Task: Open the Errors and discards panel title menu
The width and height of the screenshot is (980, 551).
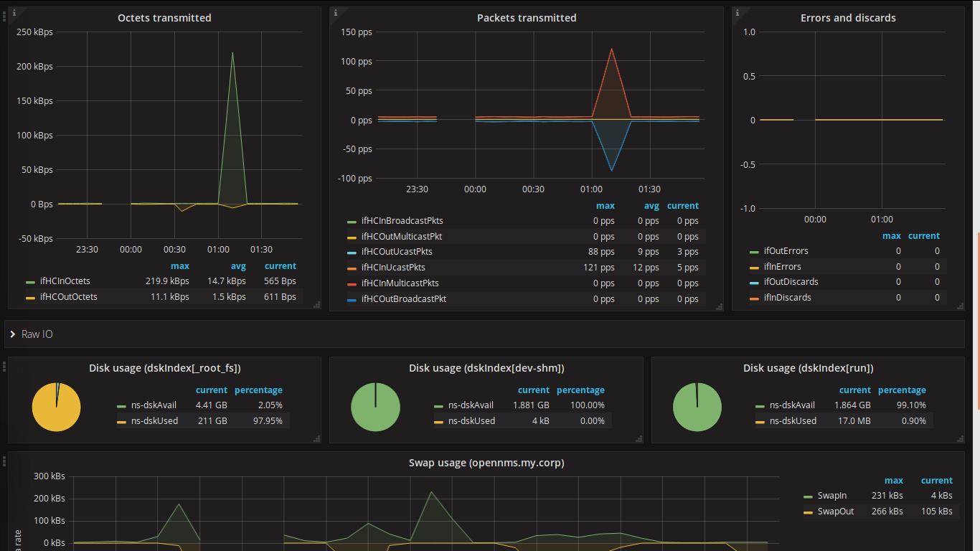Action: click(x=848, y=17)
